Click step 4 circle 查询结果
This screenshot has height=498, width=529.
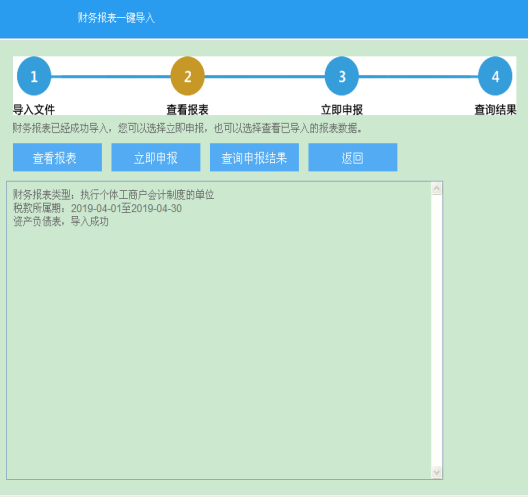coord(495,76)
